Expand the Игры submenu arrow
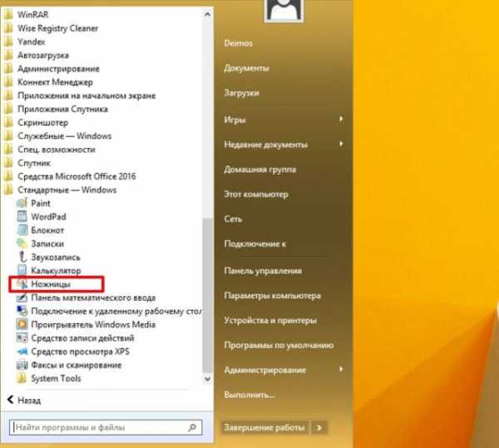 341,119
